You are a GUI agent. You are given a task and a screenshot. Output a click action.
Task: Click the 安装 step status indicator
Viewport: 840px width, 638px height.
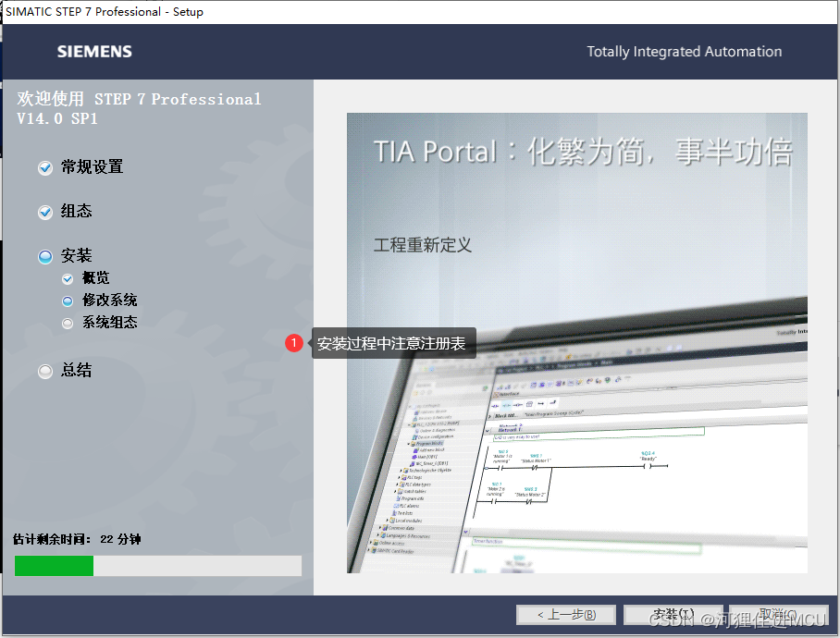click(x=45, y=257)
